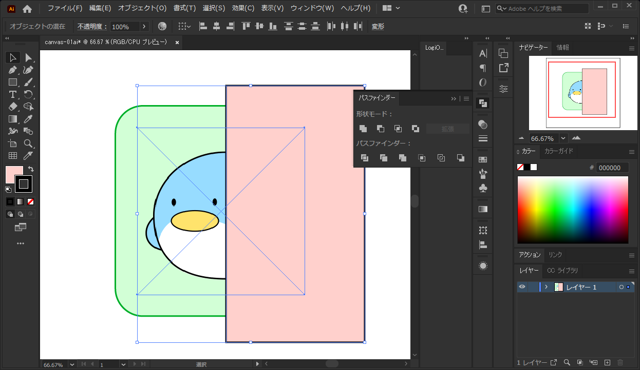Expand the opacity slider arrow
The height and width of the screenshot is (370, 640).
click(144, 27)
